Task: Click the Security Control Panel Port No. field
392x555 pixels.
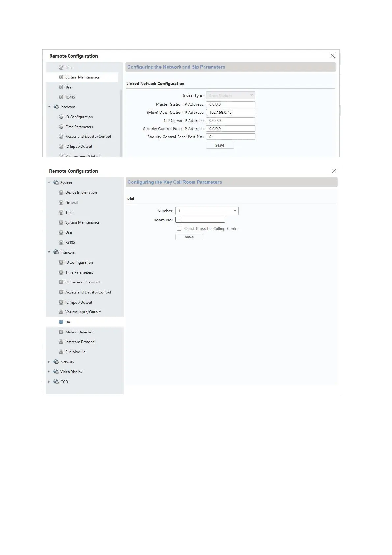Action: coord(230,136)
